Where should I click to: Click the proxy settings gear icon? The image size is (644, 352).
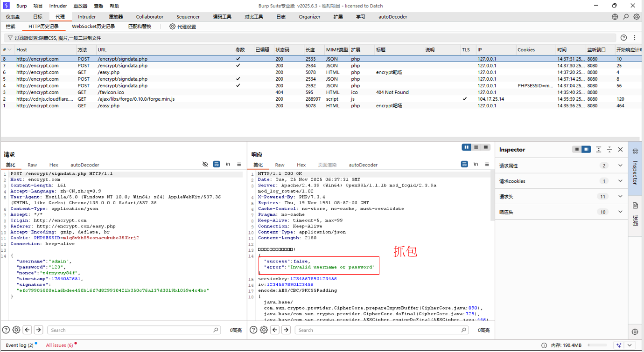(172, 27)
